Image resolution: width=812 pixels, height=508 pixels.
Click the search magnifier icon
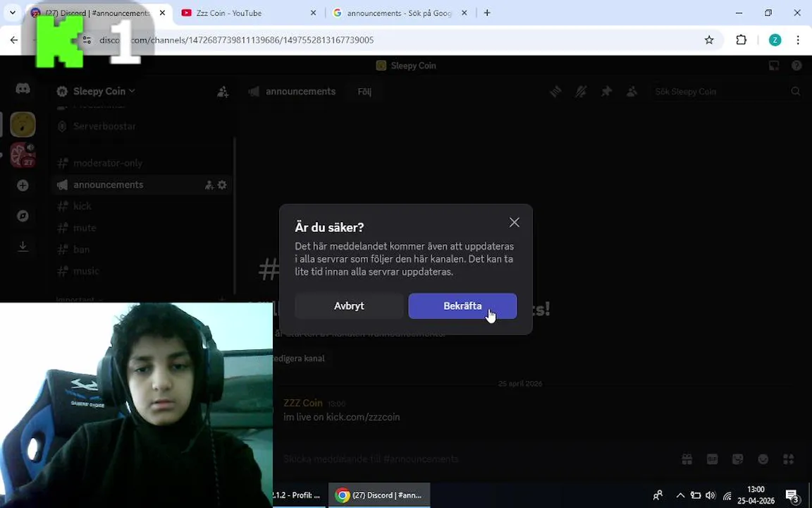[x=795, y=92]
